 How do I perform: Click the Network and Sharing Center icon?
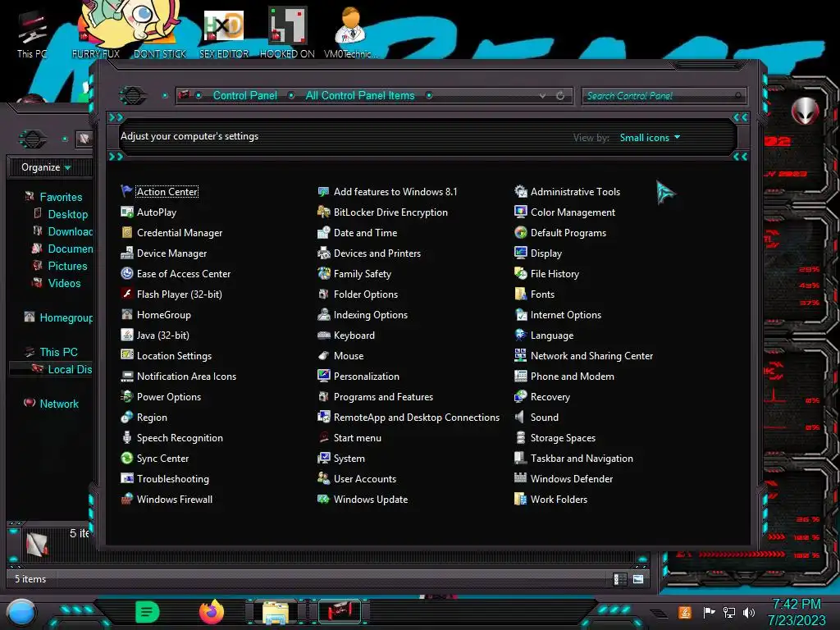tap(520, 356)
